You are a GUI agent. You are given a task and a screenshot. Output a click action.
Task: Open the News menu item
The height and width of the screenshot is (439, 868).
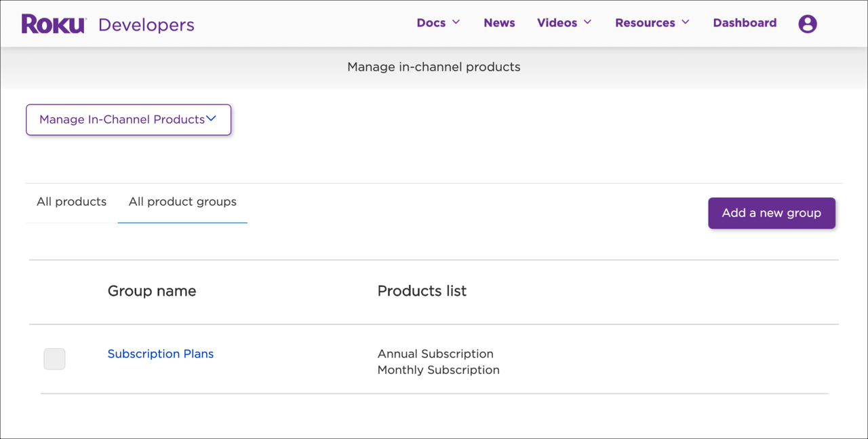tap(499, 22)
